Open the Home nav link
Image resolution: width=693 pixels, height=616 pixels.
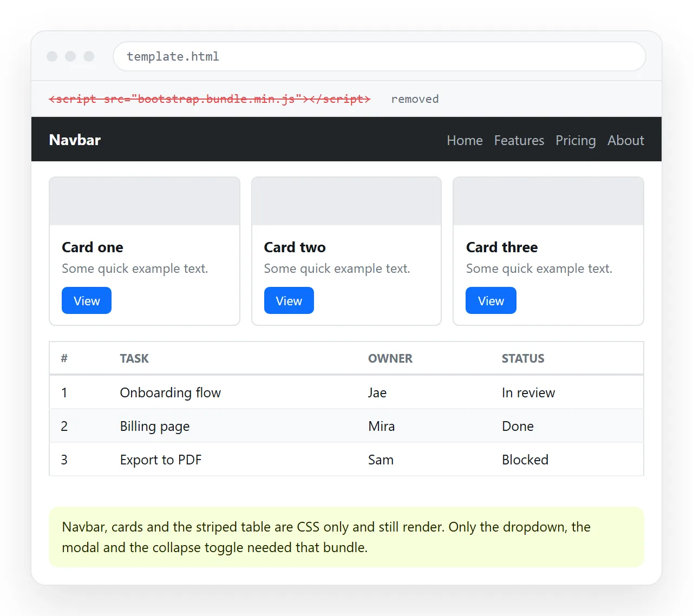click(465, 141)
